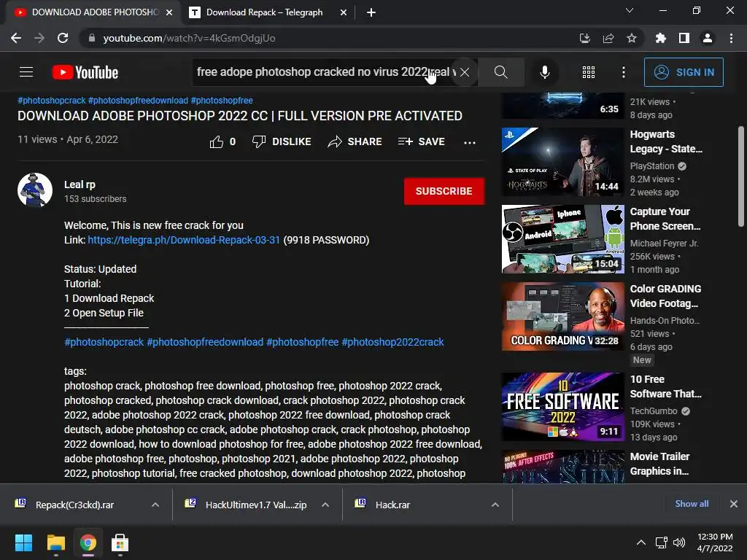Close the Telegraph tab
The height and width of the screenshot is (560, 747).
pyautogui.click(x=344, y=12)
